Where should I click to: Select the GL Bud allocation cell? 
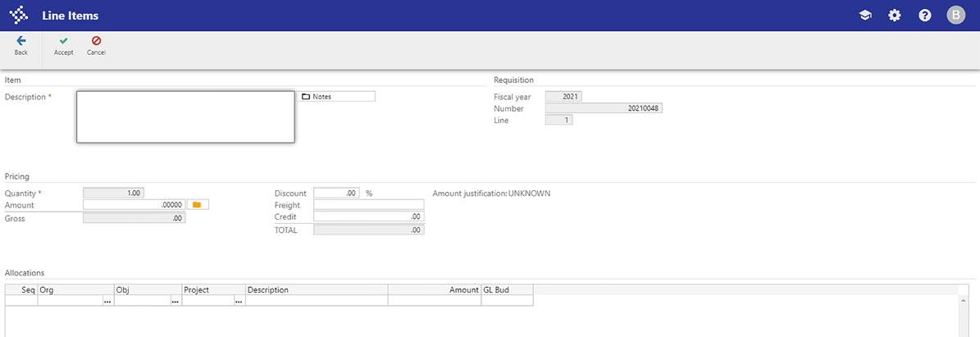(x=507, y=301)
